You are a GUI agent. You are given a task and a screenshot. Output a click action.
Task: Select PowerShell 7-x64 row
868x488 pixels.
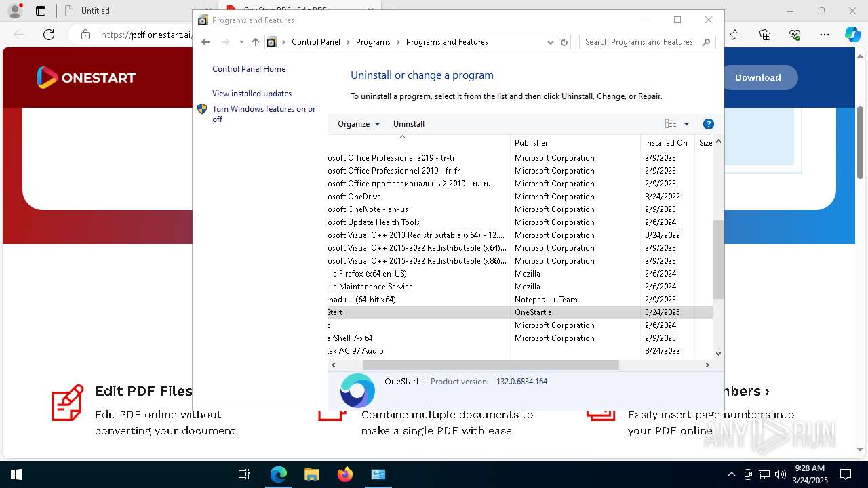coord(520,338)
